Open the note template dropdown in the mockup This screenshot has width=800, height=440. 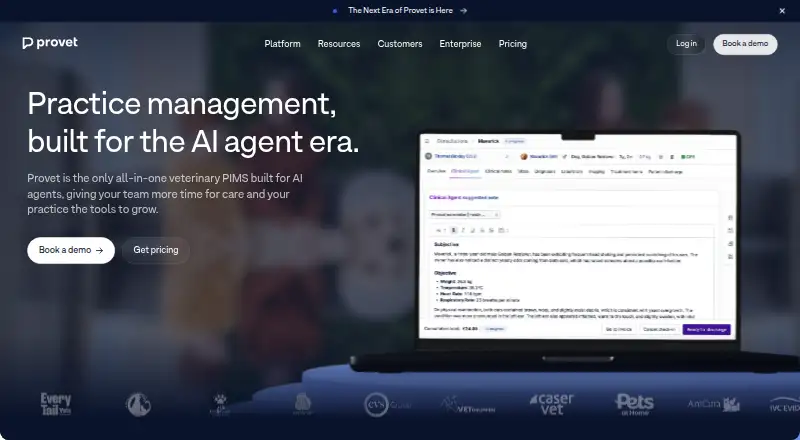point(465,215)
